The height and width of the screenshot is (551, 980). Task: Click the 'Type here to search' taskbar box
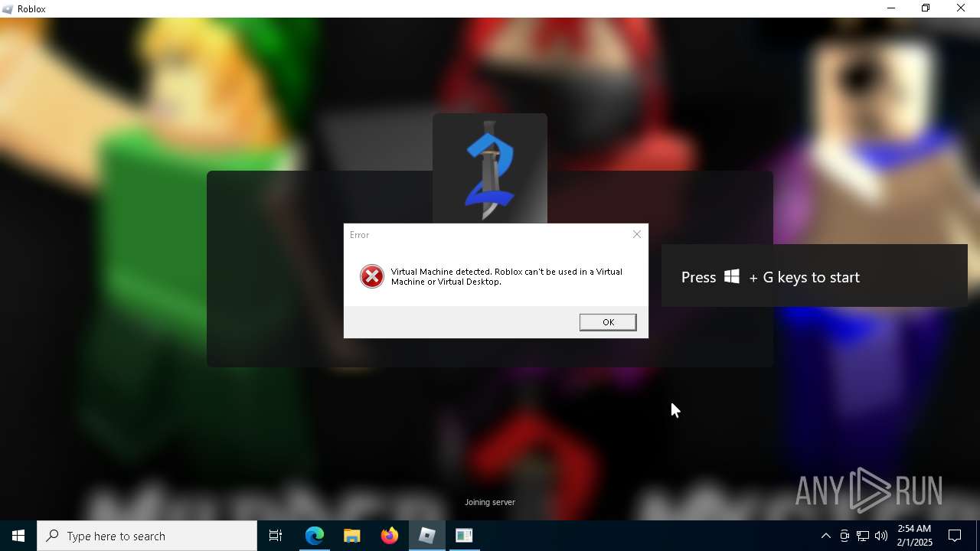coord(147,536)
